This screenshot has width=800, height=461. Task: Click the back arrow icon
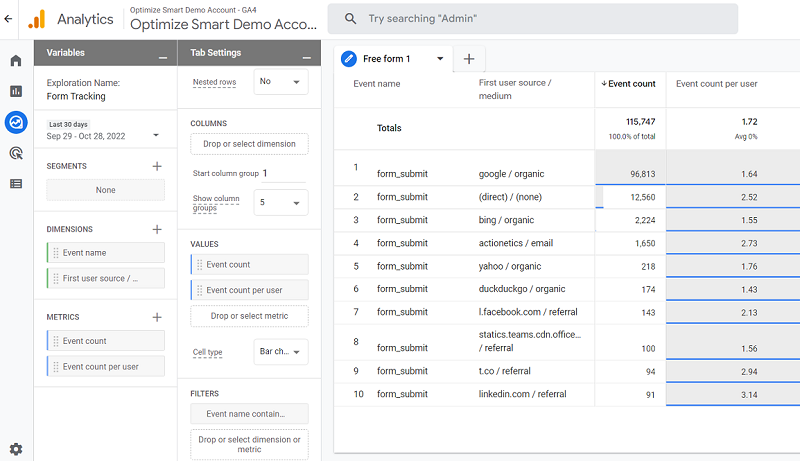pos(9,19)
